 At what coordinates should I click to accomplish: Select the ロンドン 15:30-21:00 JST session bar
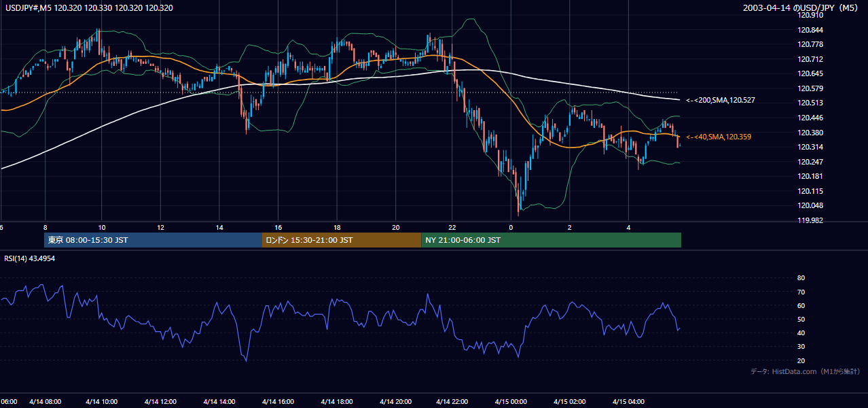(342, 240)
